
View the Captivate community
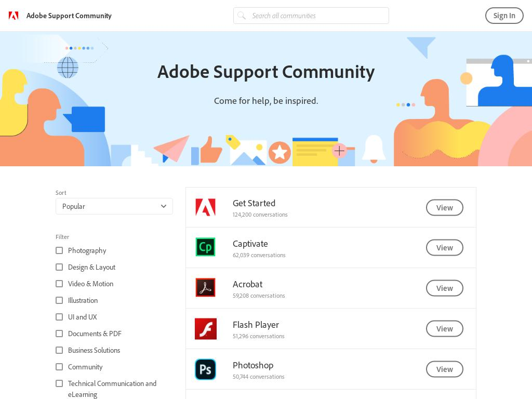445,248
